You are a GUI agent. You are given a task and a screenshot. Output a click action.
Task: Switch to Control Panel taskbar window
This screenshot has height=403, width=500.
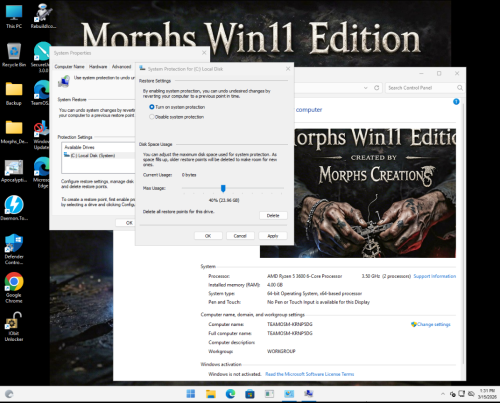[289, 394]
